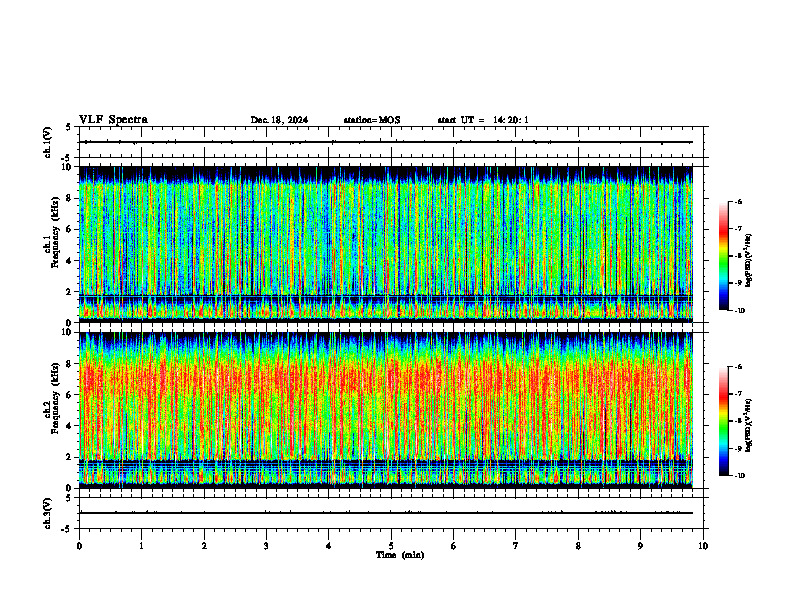Click the ch.1 frequency tick "8"
The height and width of the screenshot is (612, 792).
[x=70, y=198]
